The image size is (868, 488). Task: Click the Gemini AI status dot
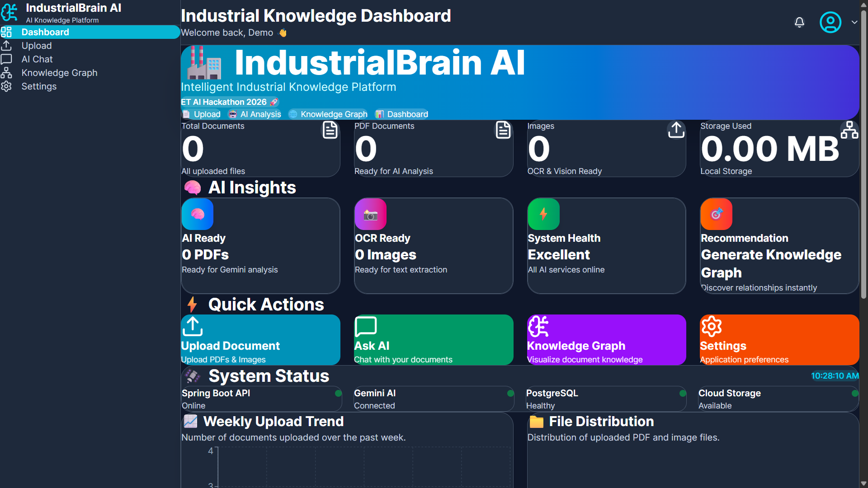click(x=510, y=394)
